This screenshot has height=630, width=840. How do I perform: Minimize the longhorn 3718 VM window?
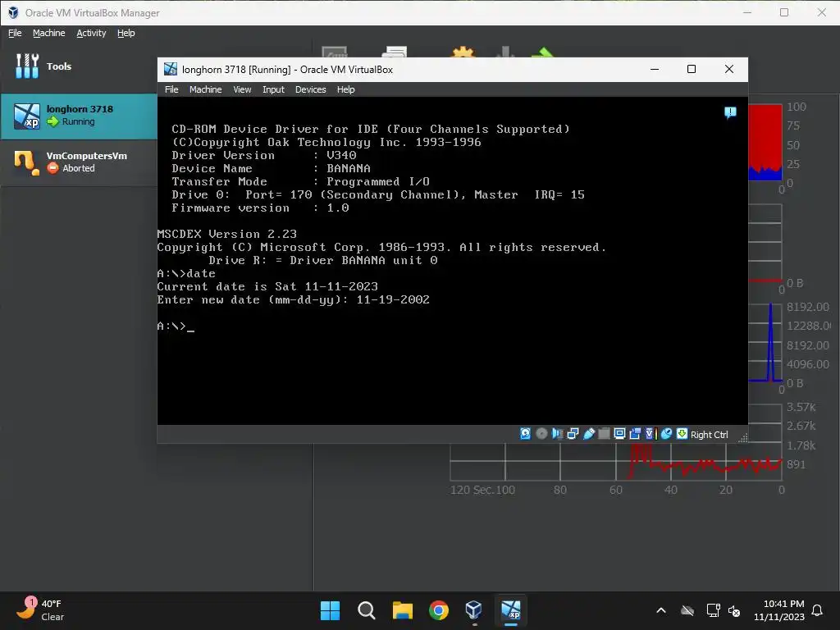pos(654,69)
